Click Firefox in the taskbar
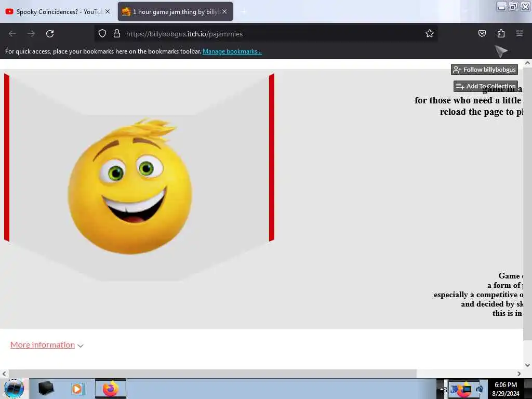 pyautogui.click(x=111, y=389)
